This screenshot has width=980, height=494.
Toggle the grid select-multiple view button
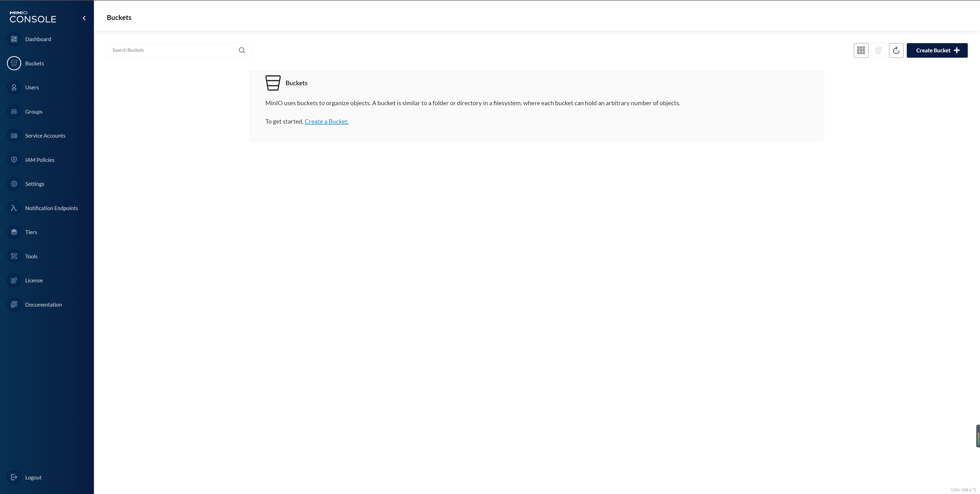(861, 50)
